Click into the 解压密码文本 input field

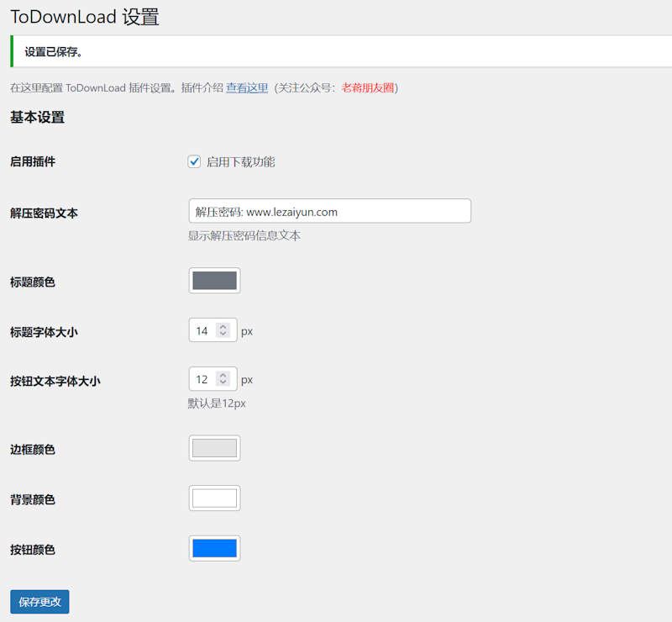(329, 211)
